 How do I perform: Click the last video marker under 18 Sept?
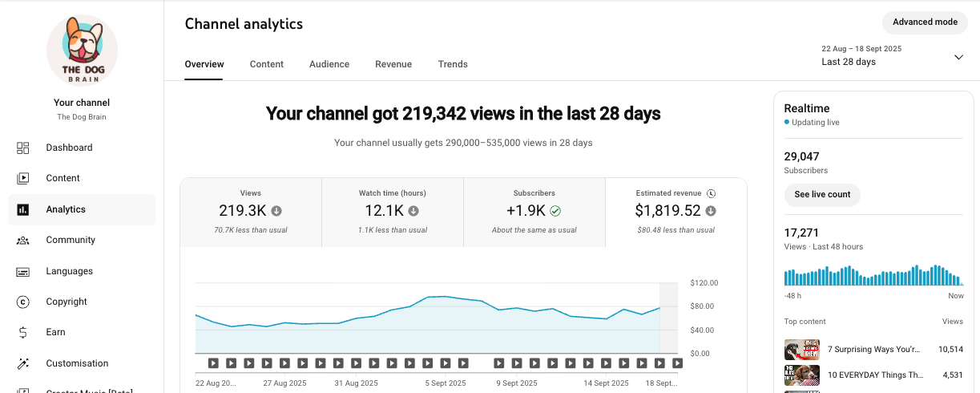677,363
